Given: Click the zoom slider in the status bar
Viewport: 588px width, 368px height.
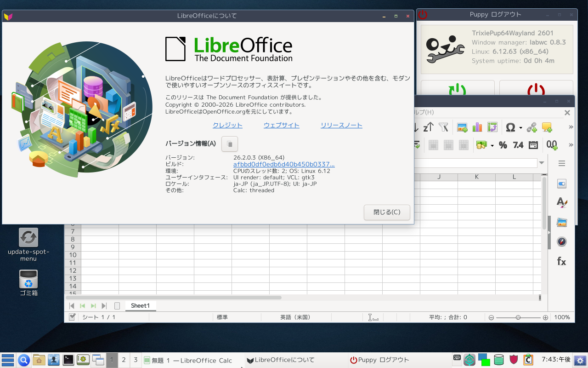Looking at the screenshot, I should (518, 317).
